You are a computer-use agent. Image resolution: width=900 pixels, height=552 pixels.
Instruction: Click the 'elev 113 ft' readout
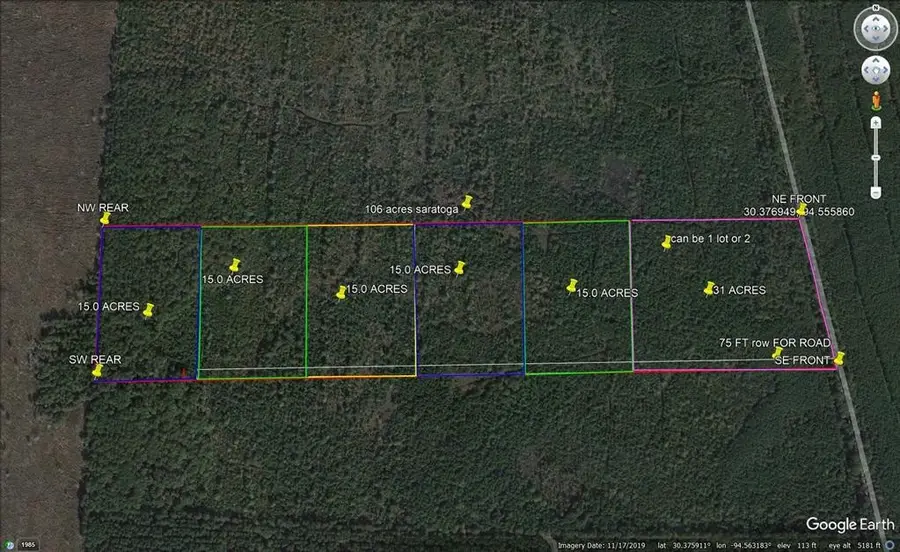(x=797, y=546)
